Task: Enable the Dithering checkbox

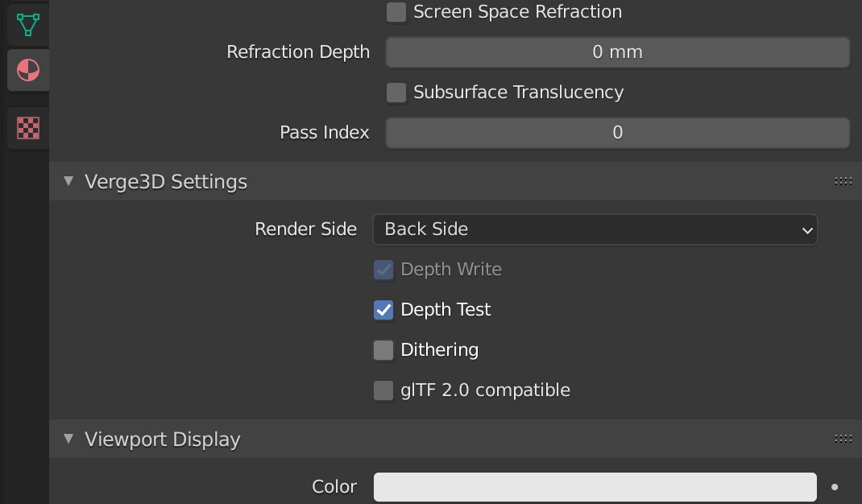Action: [383, 350]
